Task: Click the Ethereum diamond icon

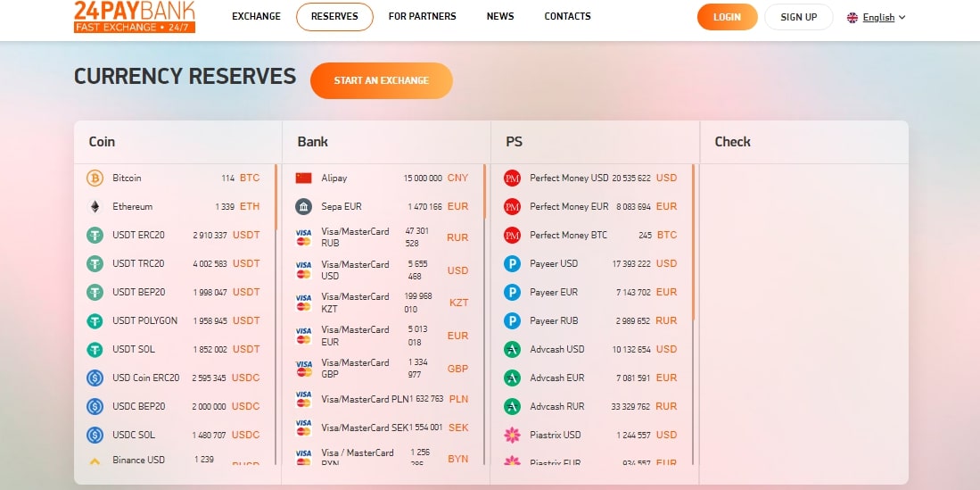Action: 95,206
